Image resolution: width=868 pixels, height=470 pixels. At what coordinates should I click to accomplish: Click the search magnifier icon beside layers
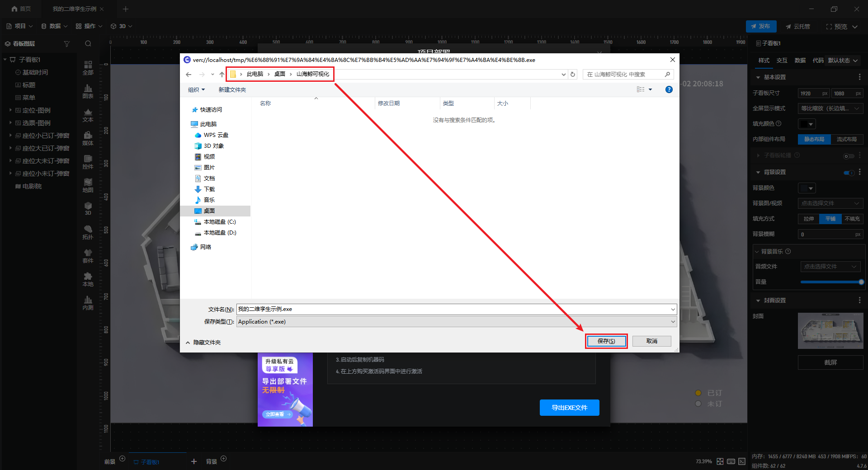pyautogui.click(x=88, y=44)
